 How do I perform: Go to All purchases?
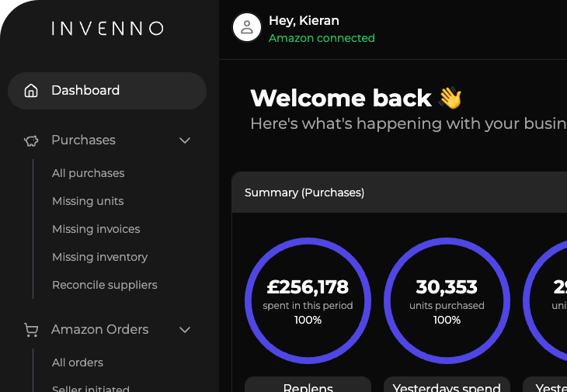point(89,173)
